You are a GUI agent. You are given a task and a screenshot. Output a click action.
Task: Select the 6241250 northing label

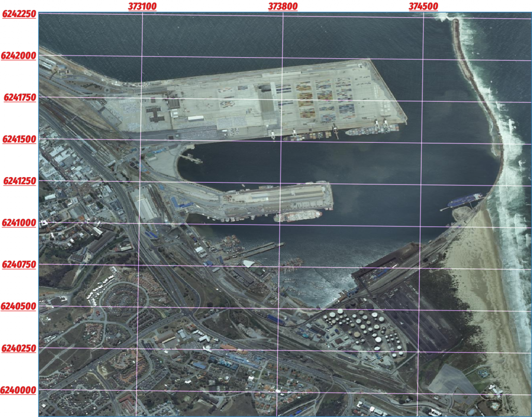coord(20,181)
